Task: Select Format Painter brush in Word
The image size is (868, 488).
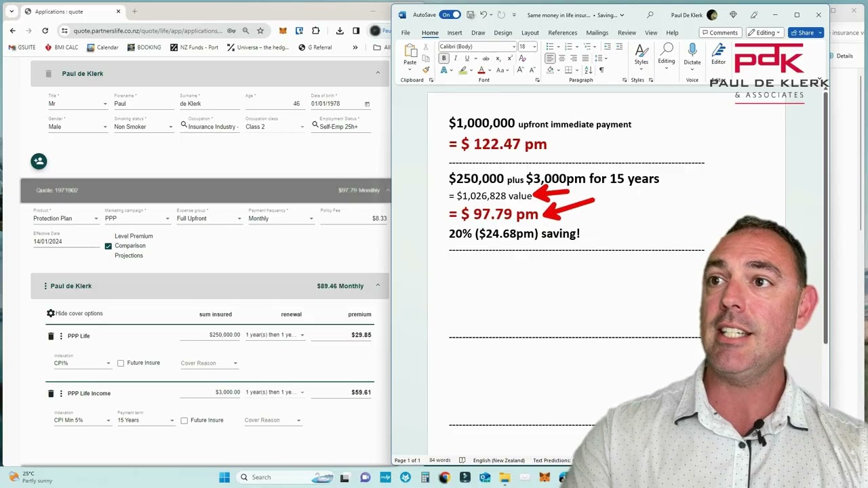Action: click(x=426, y=70)
